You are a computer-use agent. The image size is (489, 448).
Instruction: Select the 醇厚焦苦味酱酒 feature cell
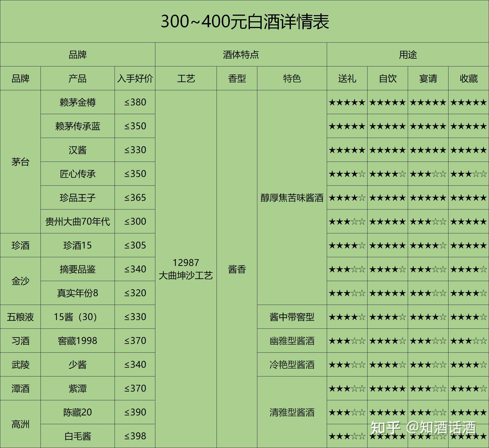click(x=292, y=197)
